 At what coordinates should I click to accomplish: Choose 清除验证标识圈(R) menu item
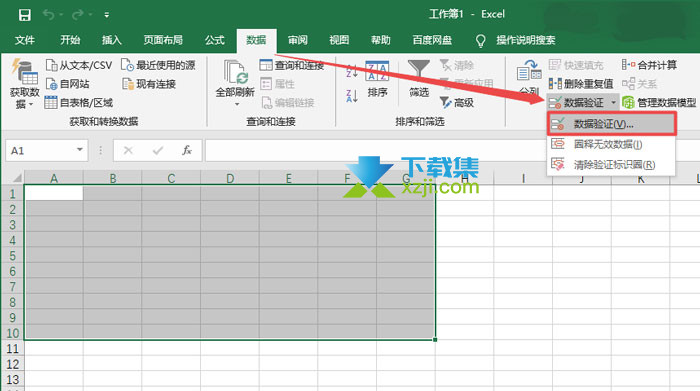coord(611,165)
